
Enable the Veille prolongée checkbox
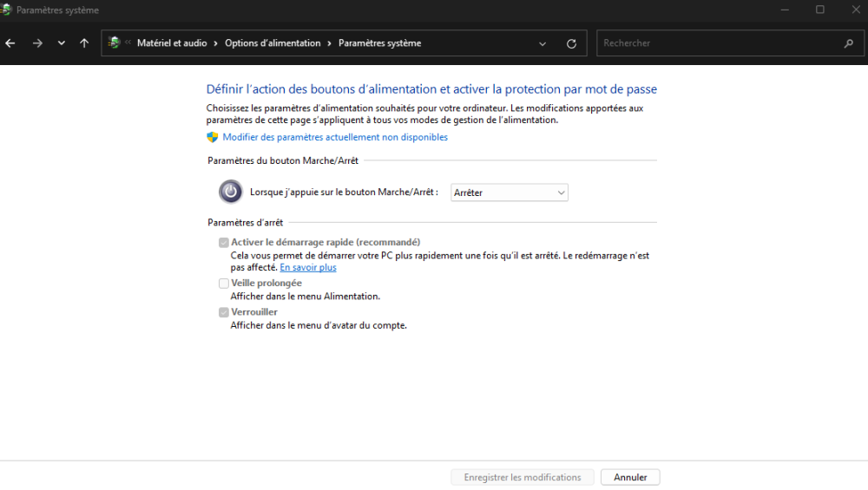[224, 284]
